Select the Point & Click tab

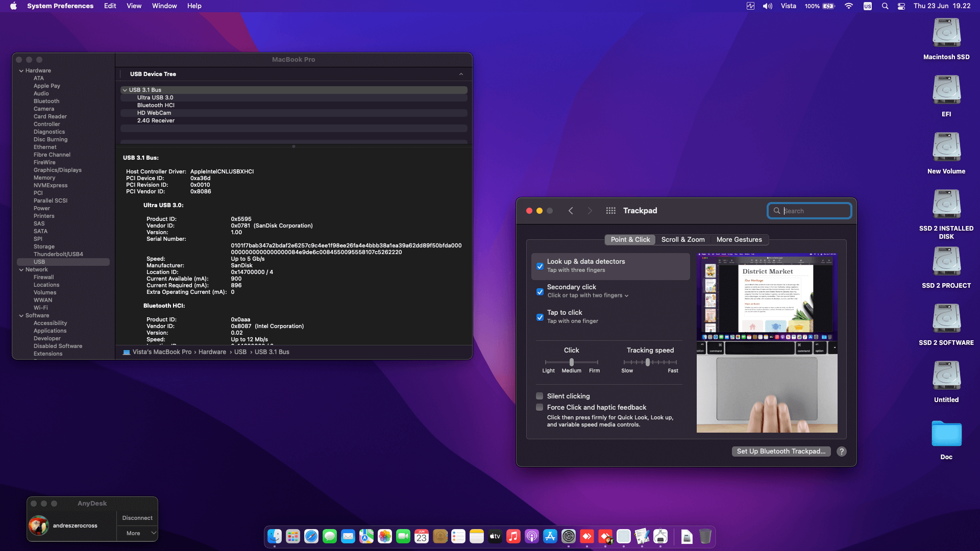630,240
